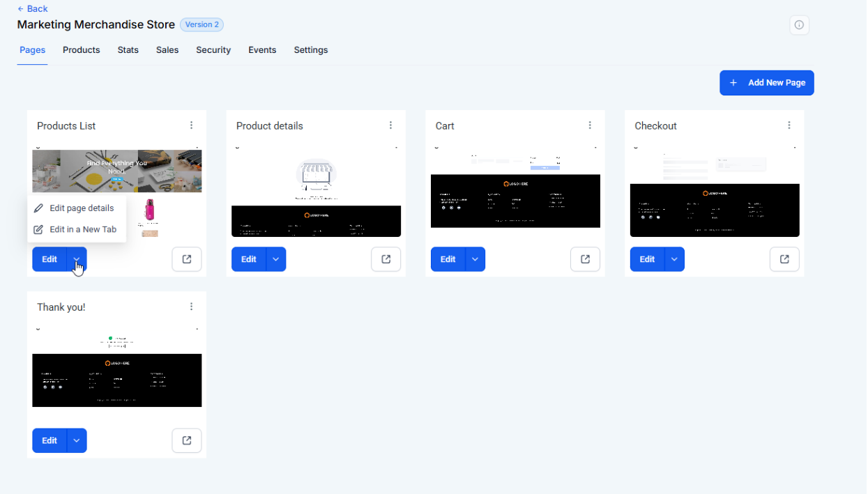Open Products List page in external view
This screenshot has width=868, height=494.
[x=187, y=259]
